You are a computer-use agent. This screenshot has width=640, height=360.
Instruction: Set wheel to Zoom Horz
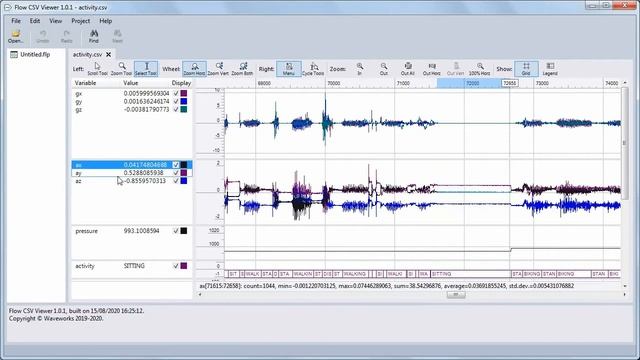pos(194,69)
